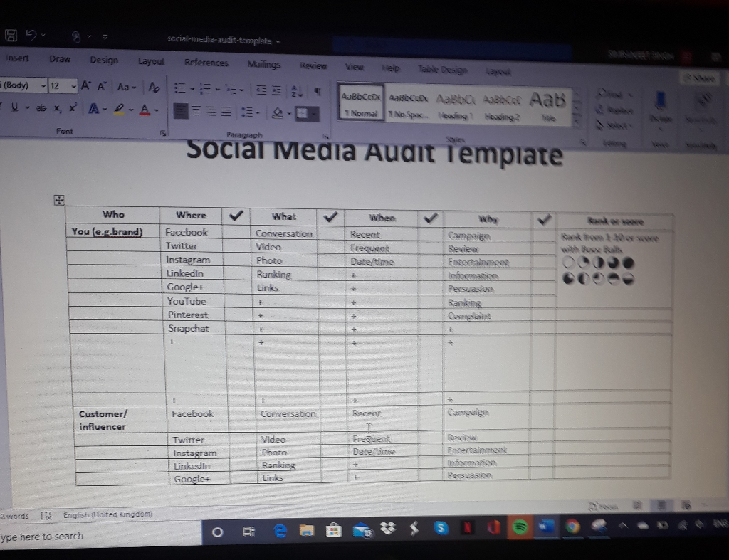Image resolution: width=729 pixels, height=560 pixels.
Task: Open the Font dialog launcher
Action: click(163, 133)
